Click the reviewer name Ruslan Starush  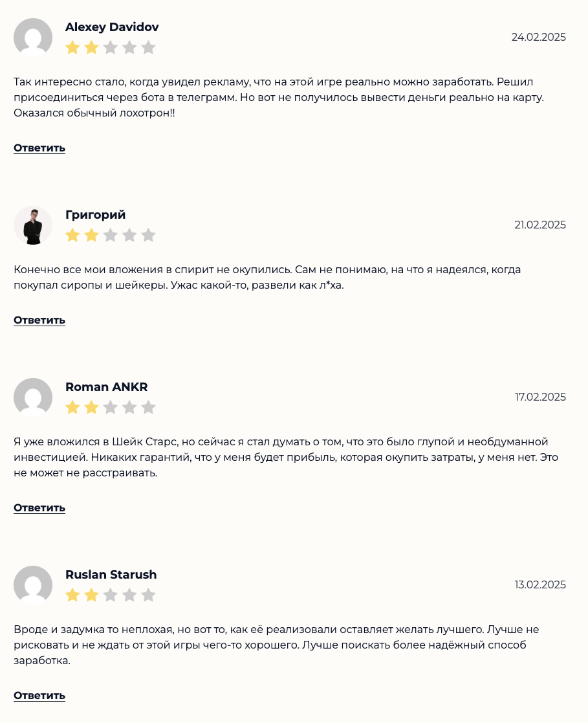[111, 575]
